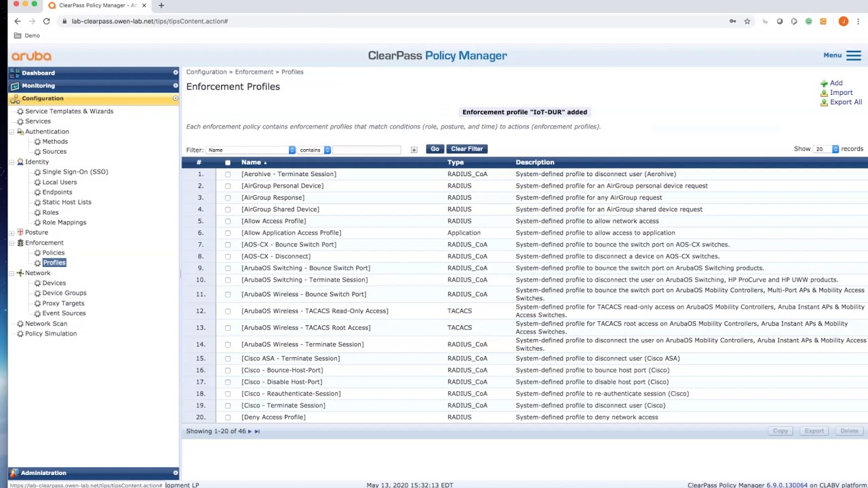The width and height of the screenshot is (868, 488).
Task: Click the gear icon beside Roles
Action: pos(37,212)
